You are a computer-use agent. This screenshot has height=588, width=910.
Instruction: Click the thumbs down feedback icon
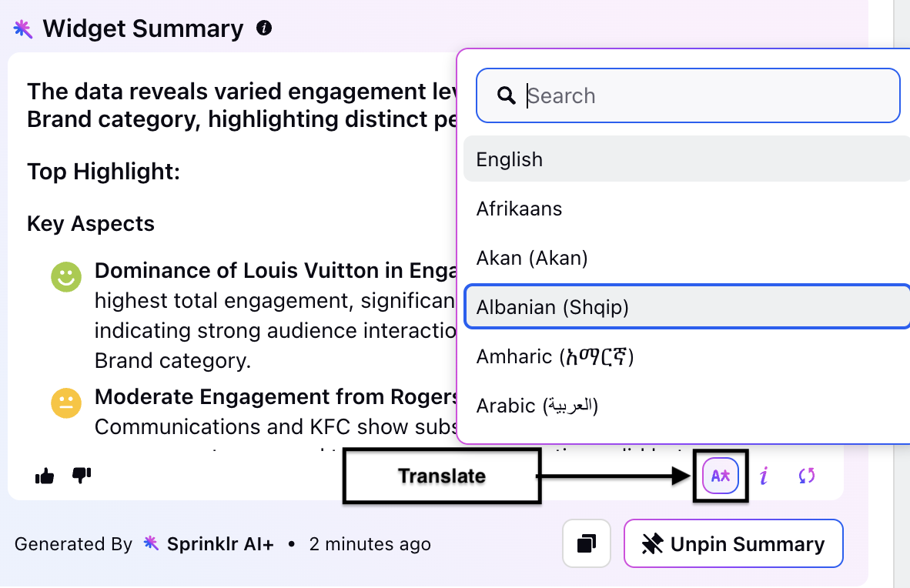click(82, 476)
